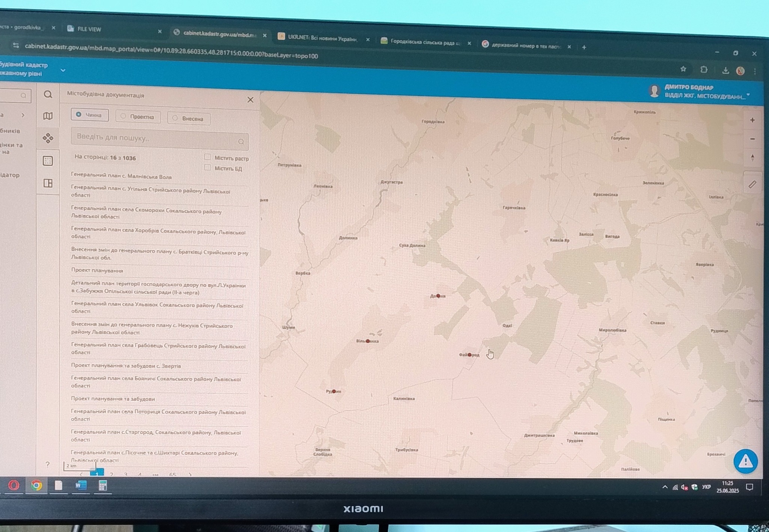The image size is (769, 532).
Task: Open Генеральний план села Скоморохи entry
Action: (146, 213)
